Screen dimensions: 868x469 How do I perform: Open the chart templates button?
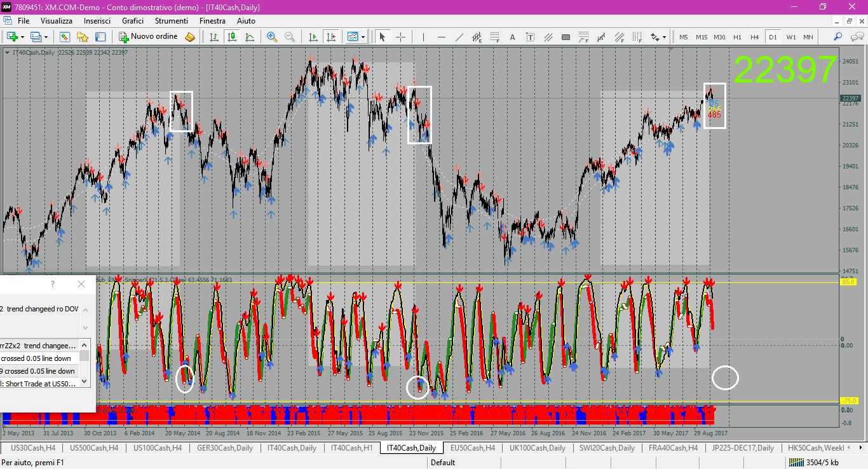pos(353,37)
